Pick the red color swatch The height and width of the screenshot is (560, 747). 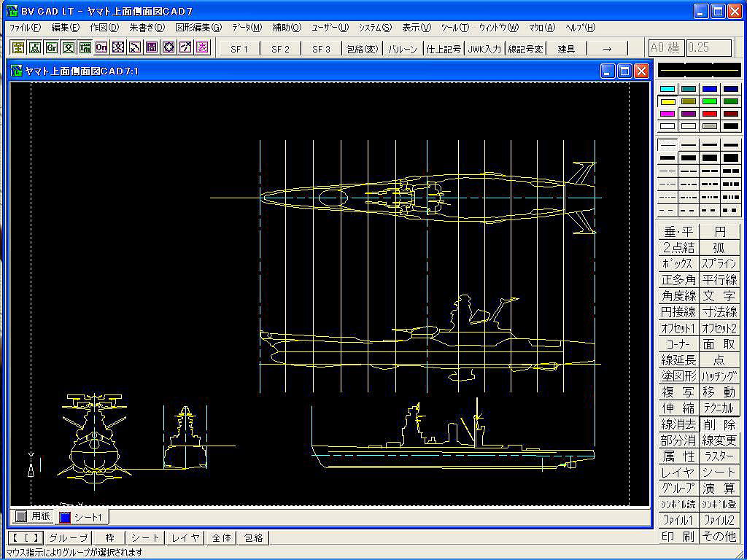(x=710, y=114)
